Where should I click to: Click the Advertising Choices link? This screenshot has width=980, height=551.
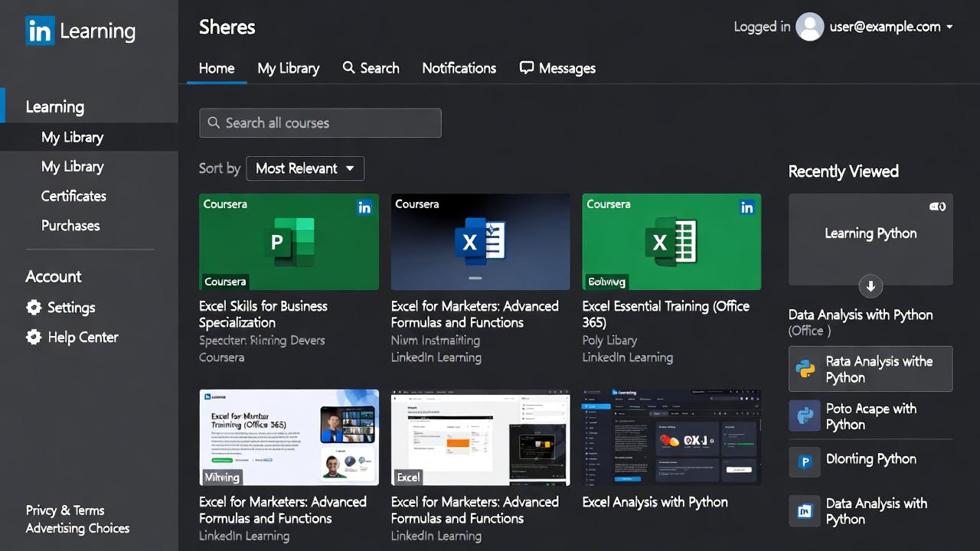tap(77, 528)
